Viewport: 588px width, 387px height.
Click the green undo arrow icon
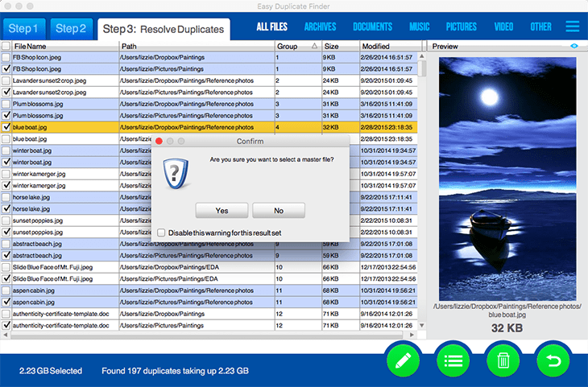pyautogui.click(x=553, y=360)
